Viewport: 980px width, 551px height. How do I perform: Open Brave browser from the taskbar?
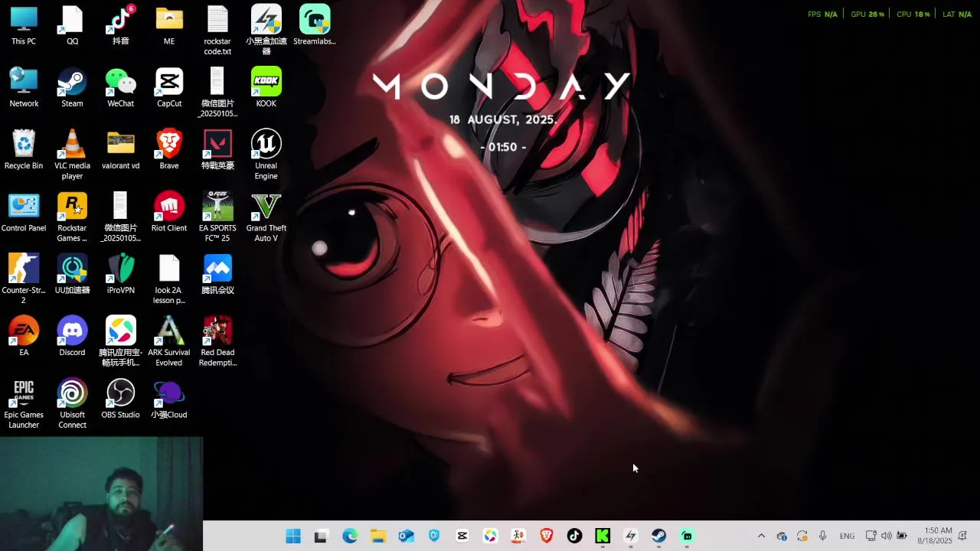click(x=547, y=536)
